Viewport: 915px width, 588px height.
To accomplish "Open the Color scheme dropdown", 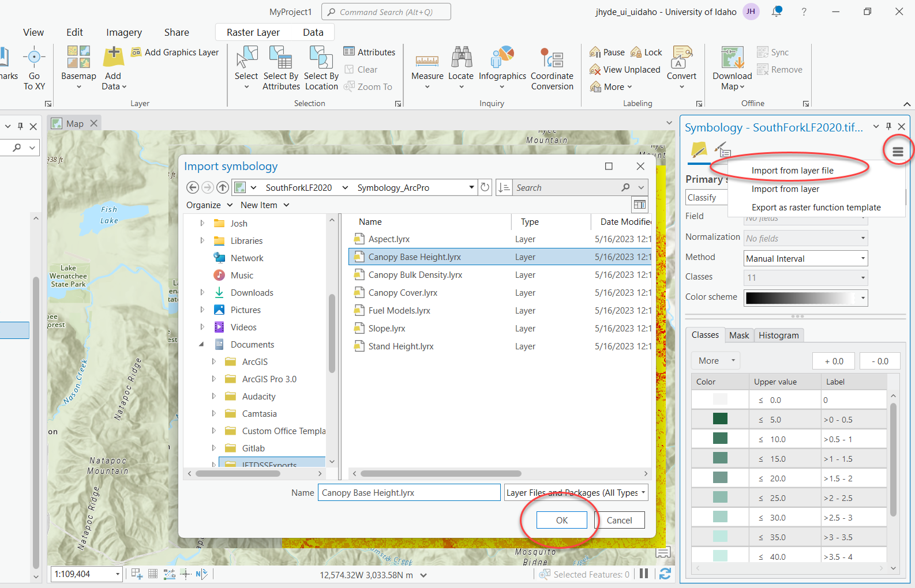I will [x=863, y=298].
